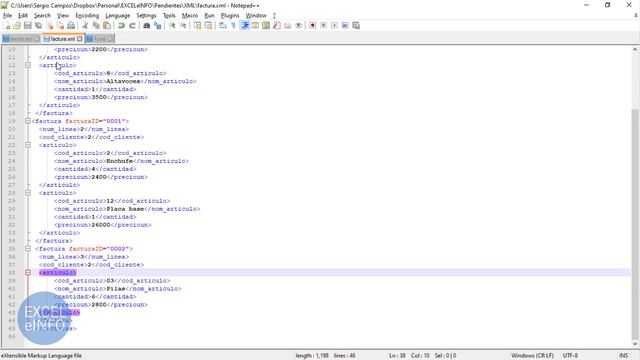Click the Close All toolbar icon
This screenshot has height=360, width=640.
tap(60, 25)
